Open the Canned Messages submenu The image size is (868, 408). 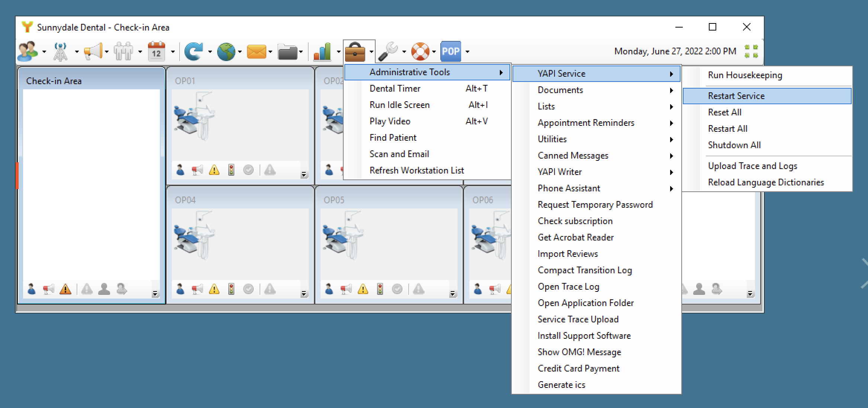pos(597,156)
